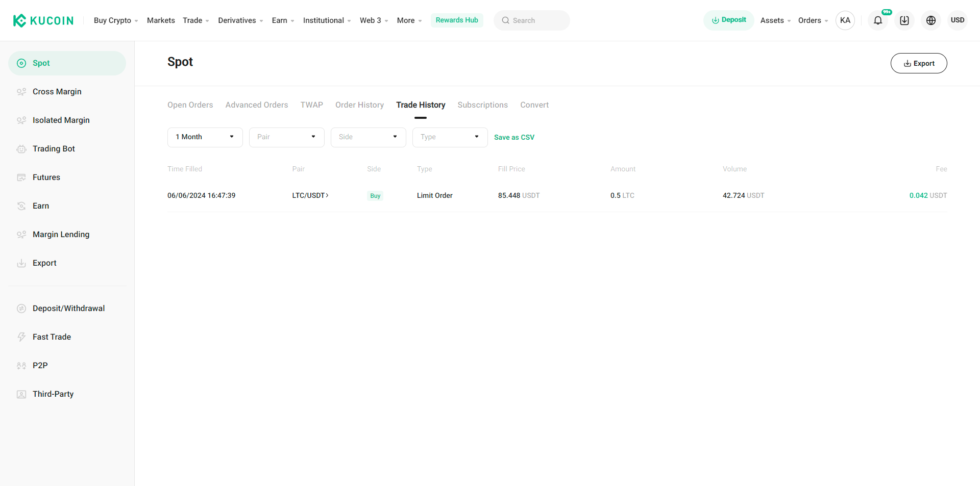The width and height of the screenshot is (980, 486).
Task: Click the Export button
Action: click(919, 63)
